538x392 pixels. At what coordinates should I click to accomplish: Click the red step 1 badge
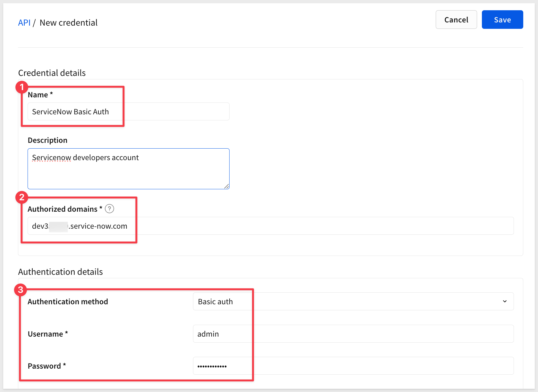pos(22,87)
